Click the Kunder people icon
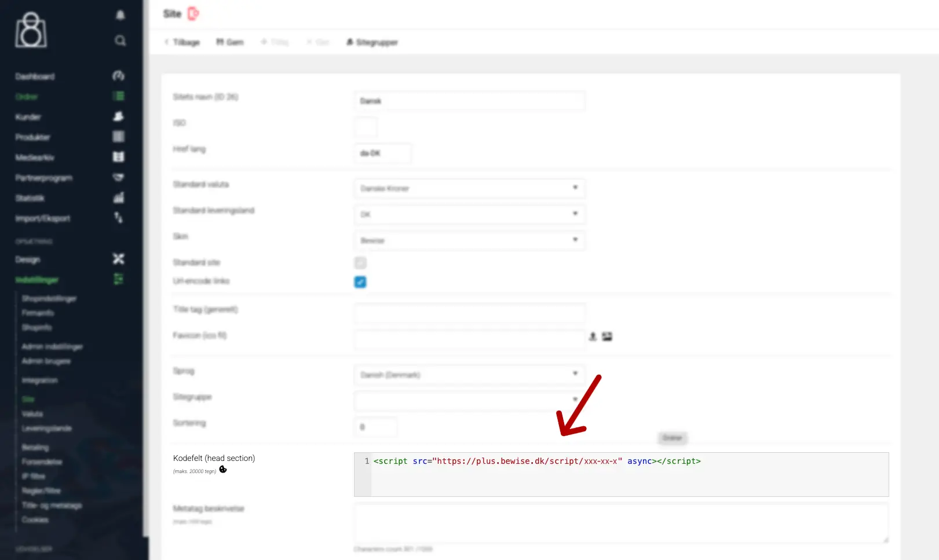 tap(119, 116)
